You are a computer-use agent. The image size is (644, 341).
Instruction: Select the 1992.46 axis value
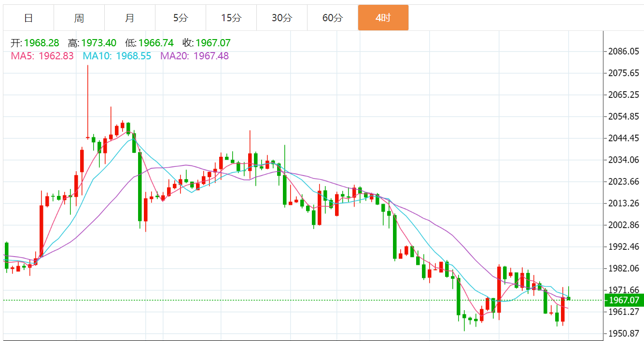pyautogui.click(x=624, y=246)
